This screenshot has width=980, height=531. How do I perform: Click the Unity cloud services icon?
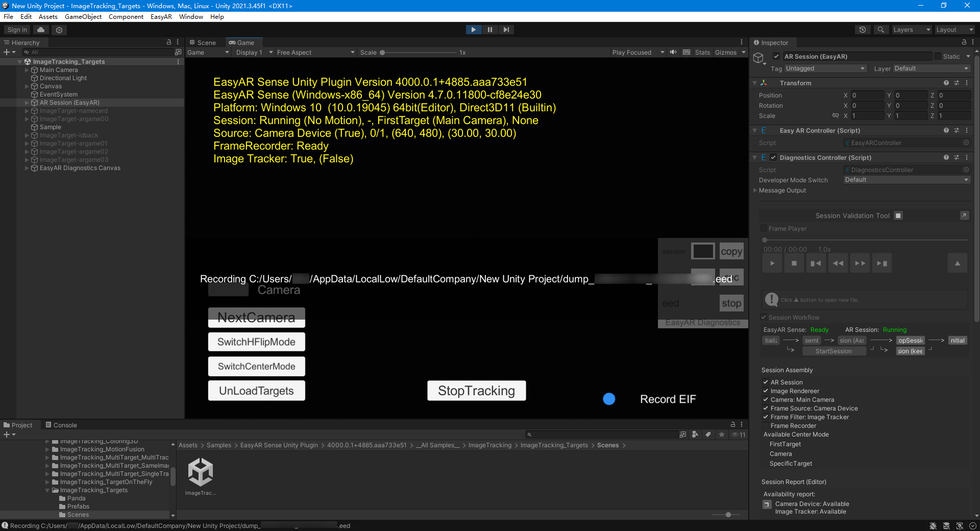pyautogui.click(x=40, y=29)
